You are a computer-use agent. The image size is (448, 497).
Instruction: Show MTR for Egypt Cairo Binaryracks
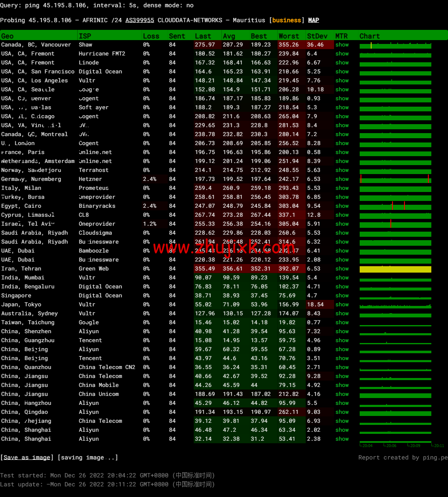tap(342, 206)
